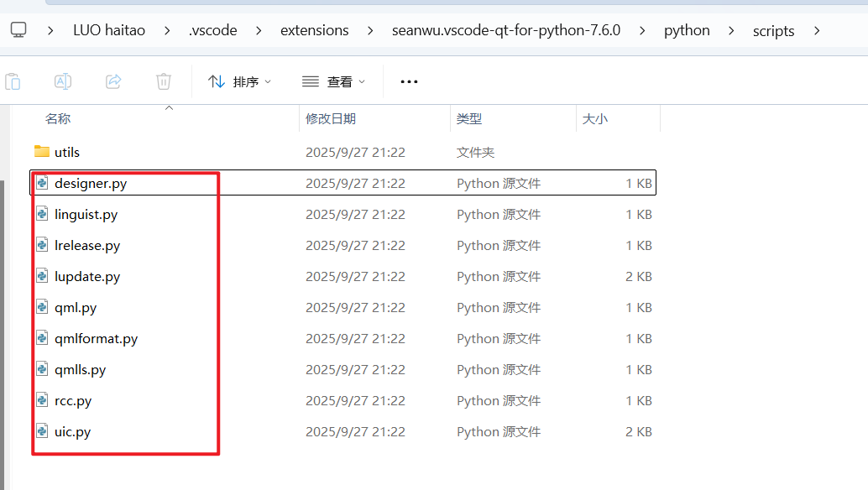Expand chevron after LUO haitao
Screen dimensions: 868x490
[166, 30]
